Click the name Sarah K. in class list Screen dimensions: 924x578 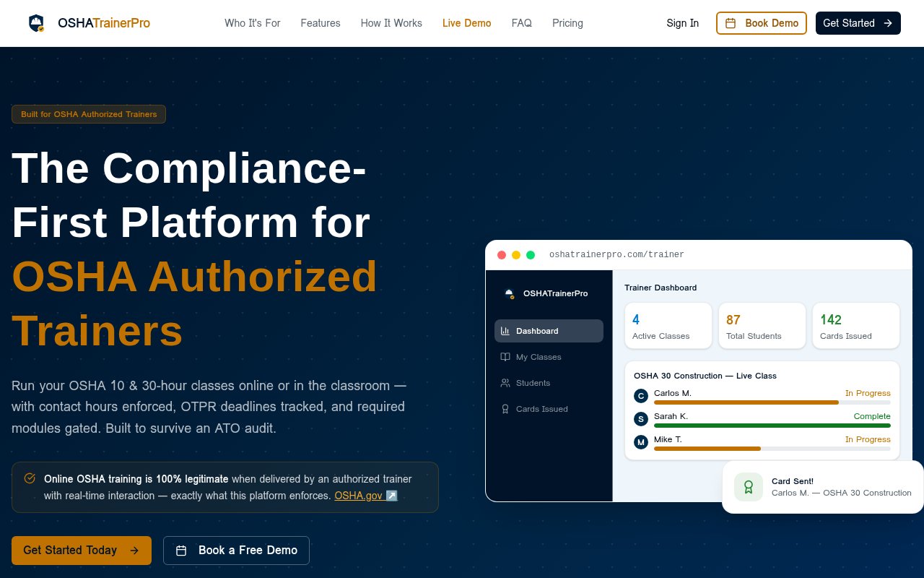[671, 416]
